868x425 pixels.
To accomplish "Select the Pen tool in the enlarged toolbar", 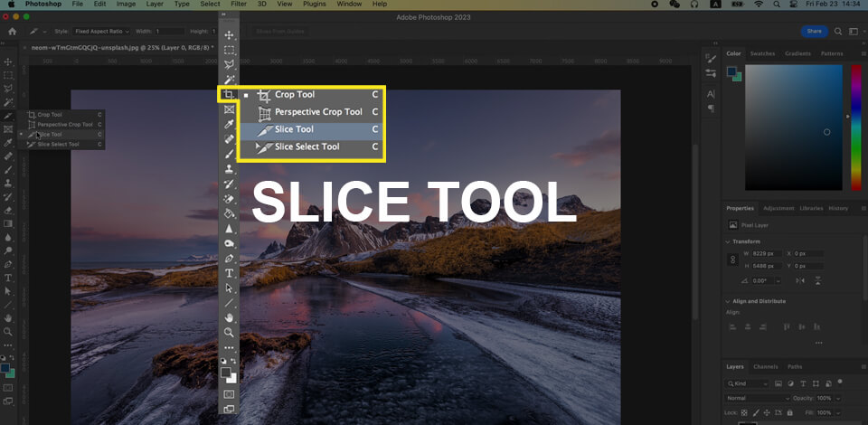I will (x=229, y=259).
